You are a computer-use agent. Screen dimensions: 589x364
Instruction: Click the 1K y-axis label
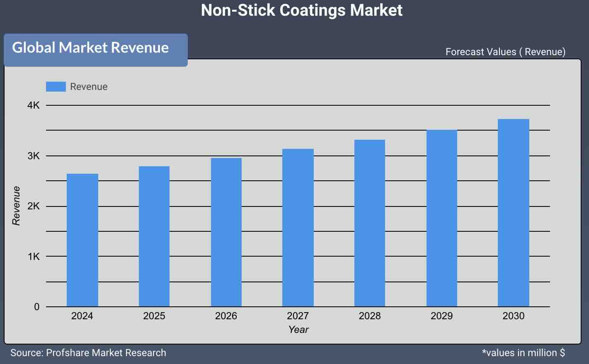point(34,257)
